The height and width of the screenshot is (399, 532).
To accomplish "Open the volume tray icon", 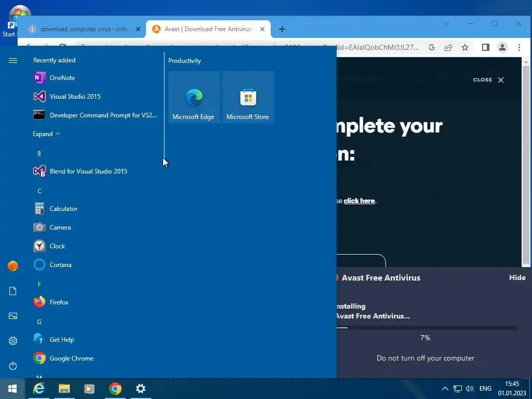I will [470, 389].
